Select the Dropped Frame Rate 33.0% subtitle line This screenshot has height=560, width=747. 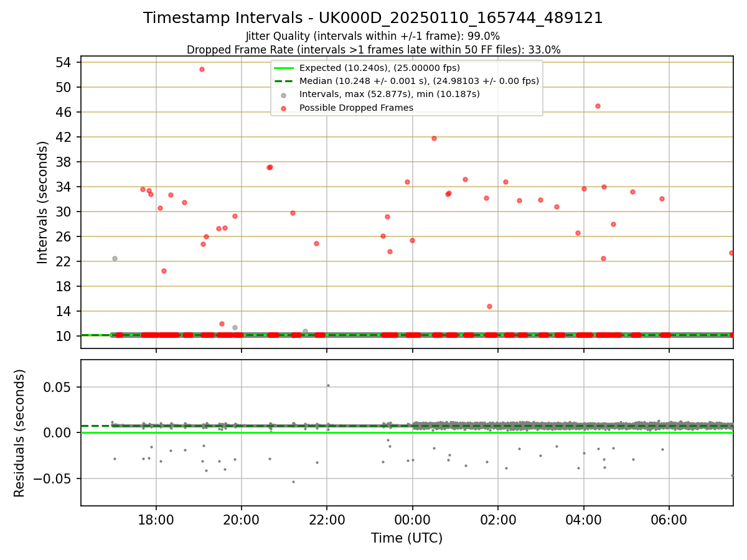click(x=374, y=50)
